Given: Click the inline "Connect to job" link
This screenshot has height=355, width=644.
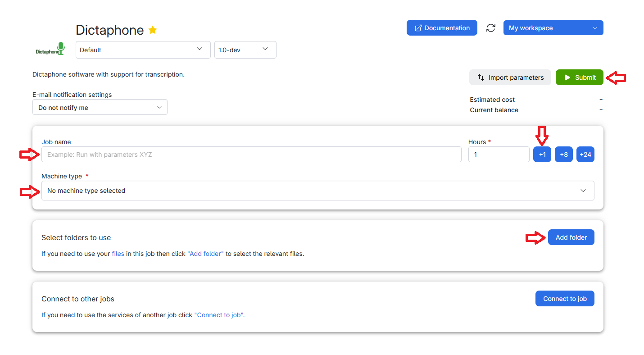Looking at the screenshot, I should (x=219, y=315).
